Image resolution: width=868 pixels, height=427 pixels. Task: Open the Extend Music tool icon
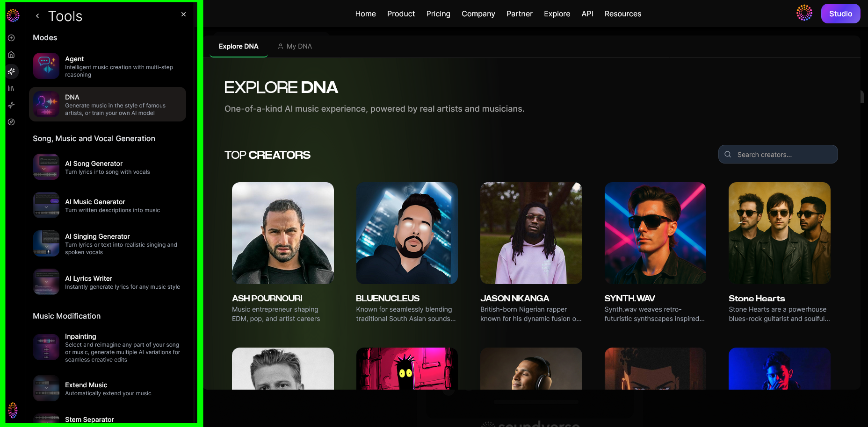pos(46,388)
